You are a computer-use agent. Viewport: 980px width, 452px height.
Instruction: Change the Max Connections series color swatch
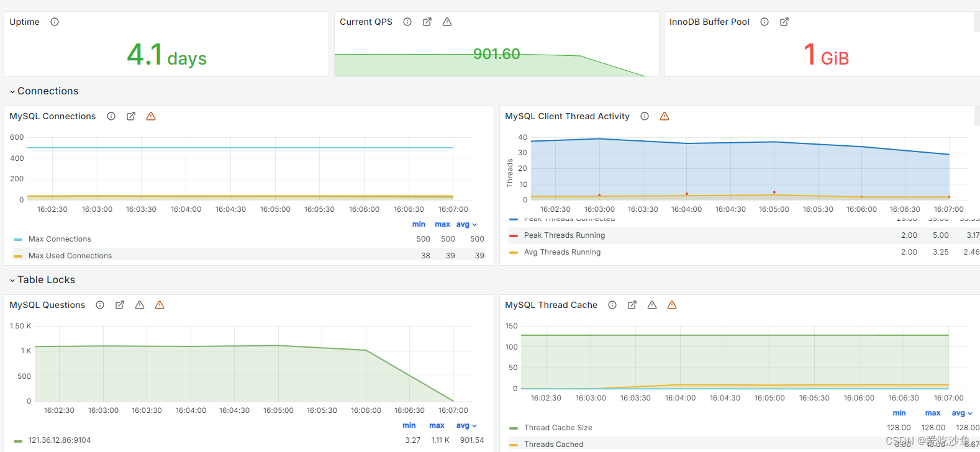18,239
